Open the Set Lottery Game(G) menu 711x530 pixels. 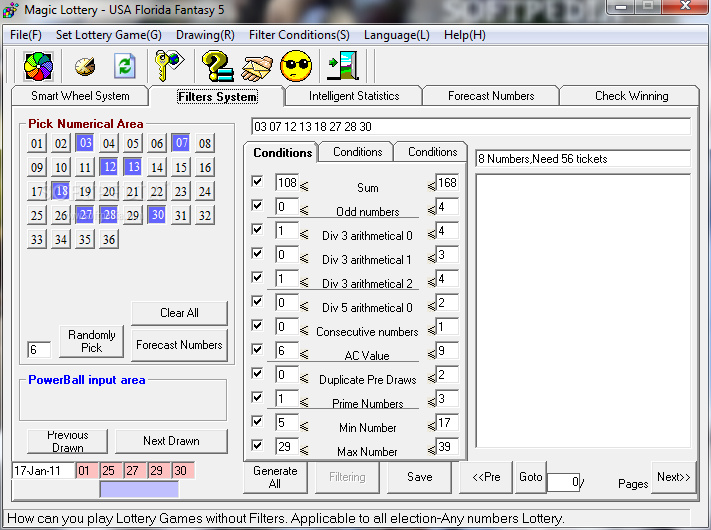coord(109,35)
